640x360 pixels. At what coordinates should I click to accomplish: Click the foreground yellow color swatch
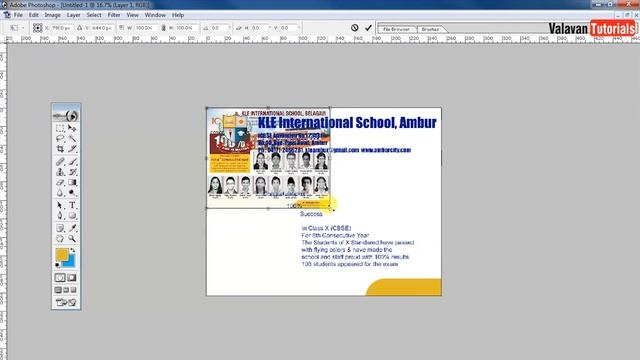point(62,255)
